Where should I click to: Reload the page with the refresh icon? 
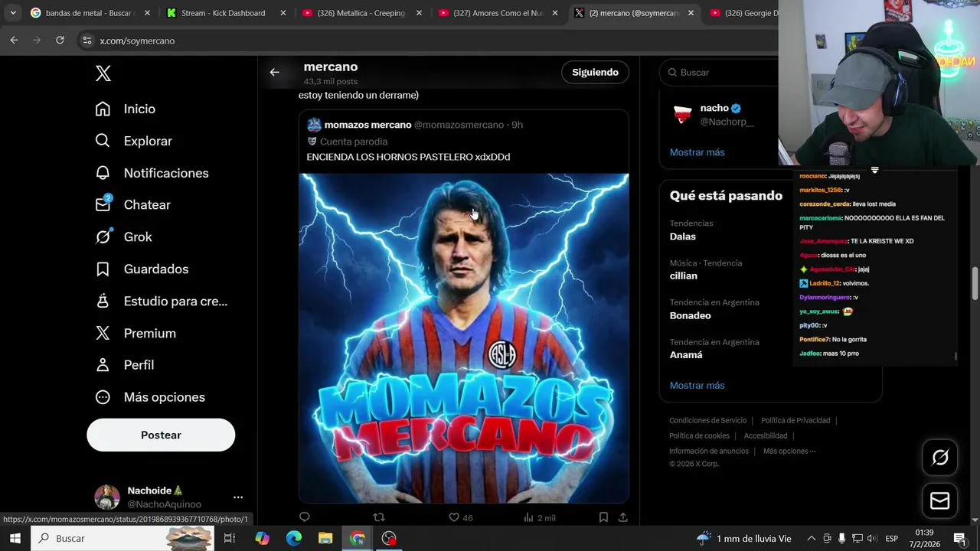60,41
